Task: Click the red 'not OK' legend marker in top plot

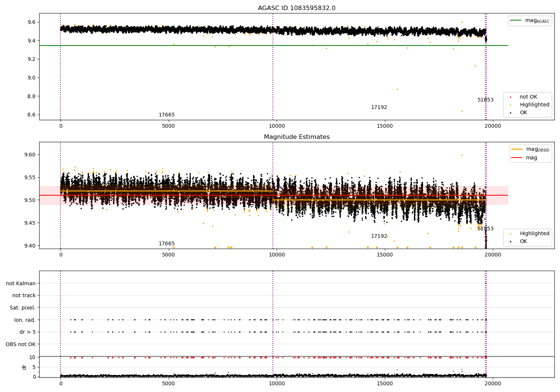Action: 510,97
